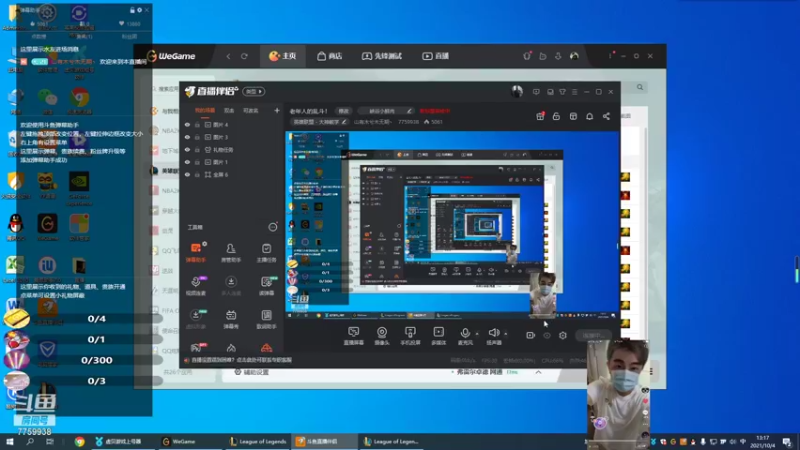
Task: Open WeGame 商店 tab
Action: coord(330,56)
